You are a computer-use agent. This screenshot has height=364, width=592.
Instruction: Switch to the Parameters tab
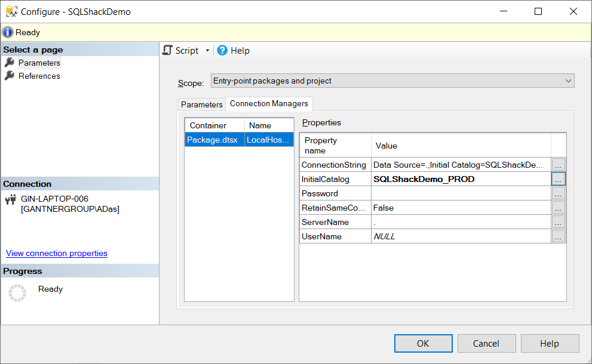201,104
